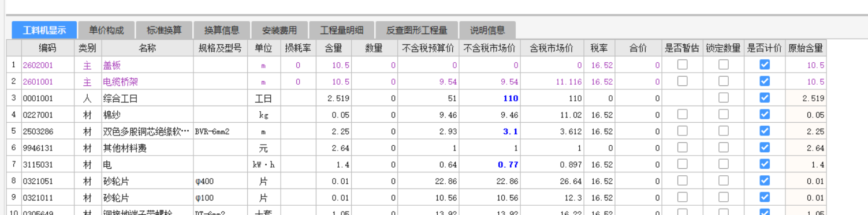Select tax-included price 11.116
The image size is (868, 215).
[552, 82]
